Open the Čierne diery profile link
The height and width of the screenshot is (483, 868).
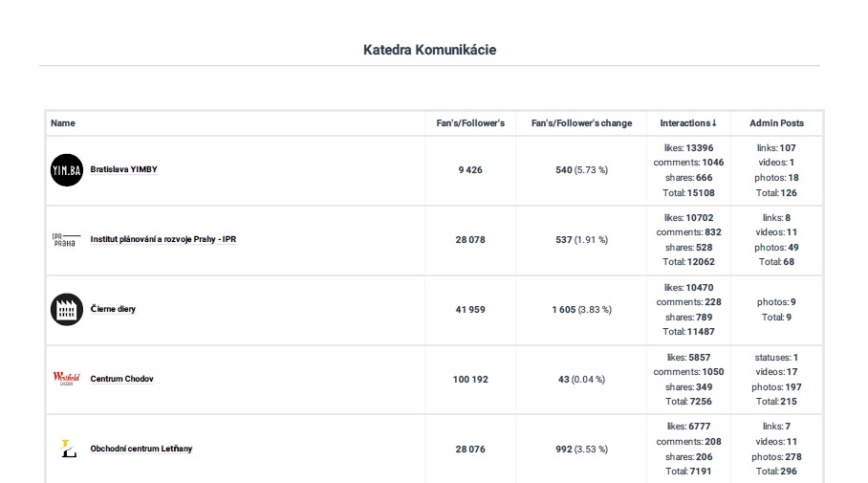tap(113, 309)
